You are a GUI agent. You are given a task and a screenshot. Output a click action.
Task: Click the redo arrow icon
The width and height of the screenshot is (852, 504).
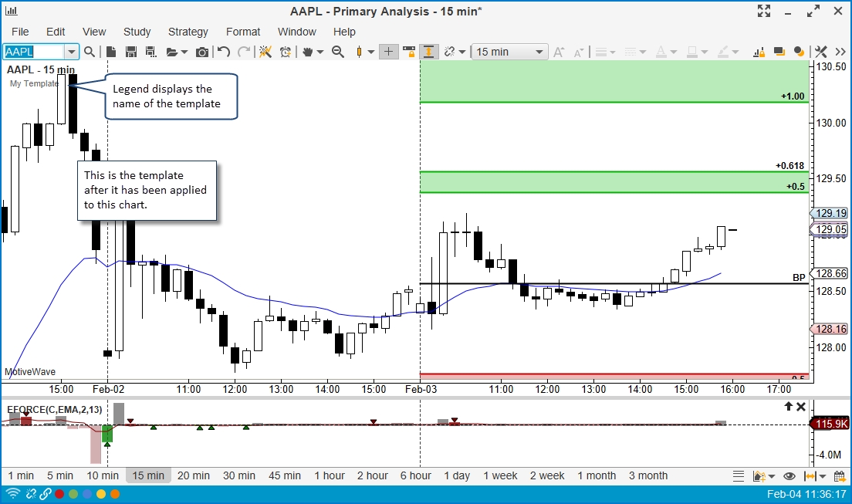244,52
